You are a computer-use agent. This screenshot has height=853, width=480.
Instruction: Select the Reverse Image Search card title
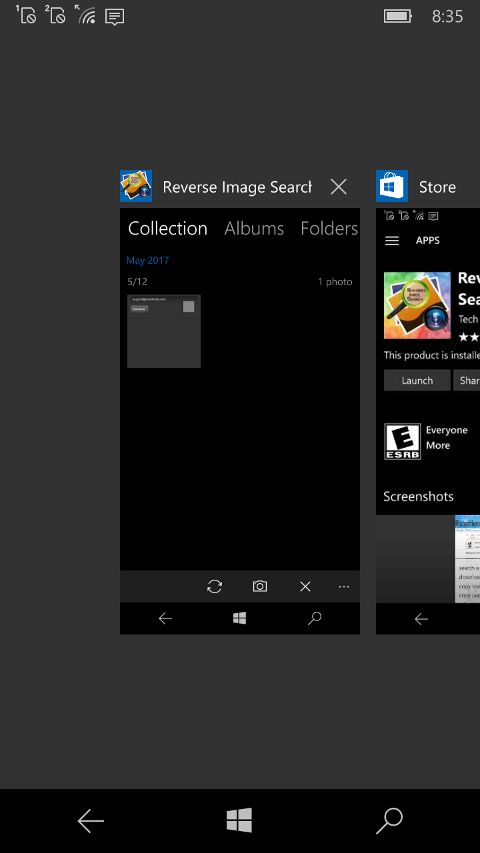[237, 187]
